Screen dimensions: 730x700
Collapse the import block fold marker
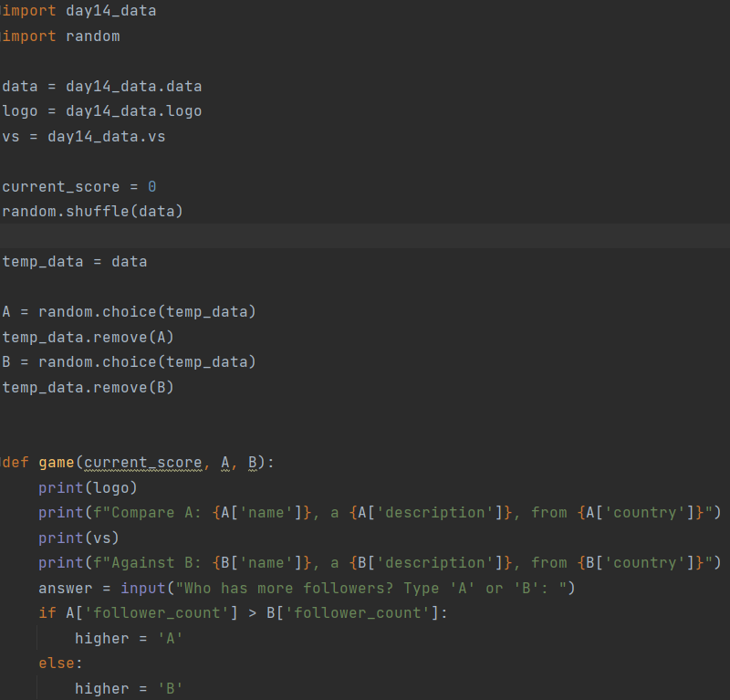[x=2, y=11]
